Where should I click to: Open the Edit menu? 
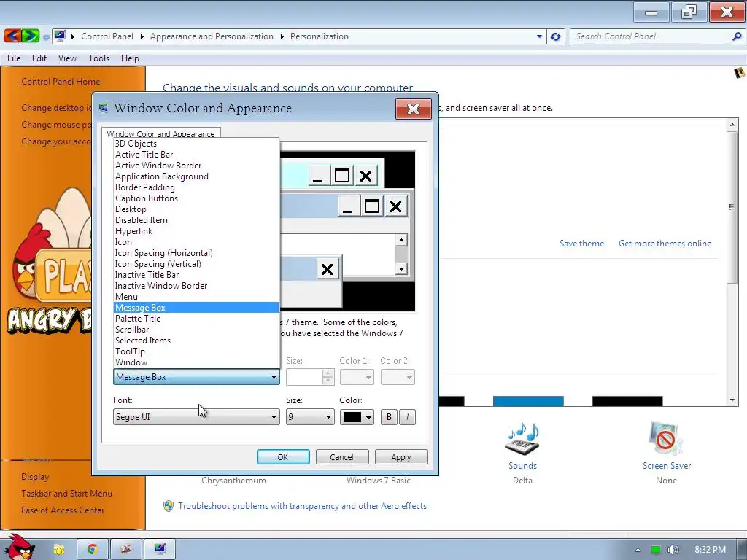39,58
